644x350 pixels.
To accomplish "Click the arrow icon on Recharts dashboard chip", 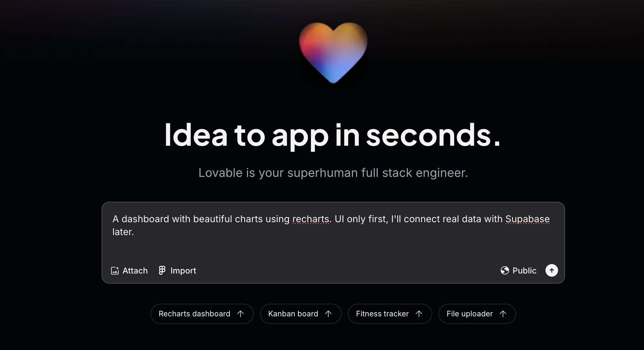I will click(x=240, y=314).
